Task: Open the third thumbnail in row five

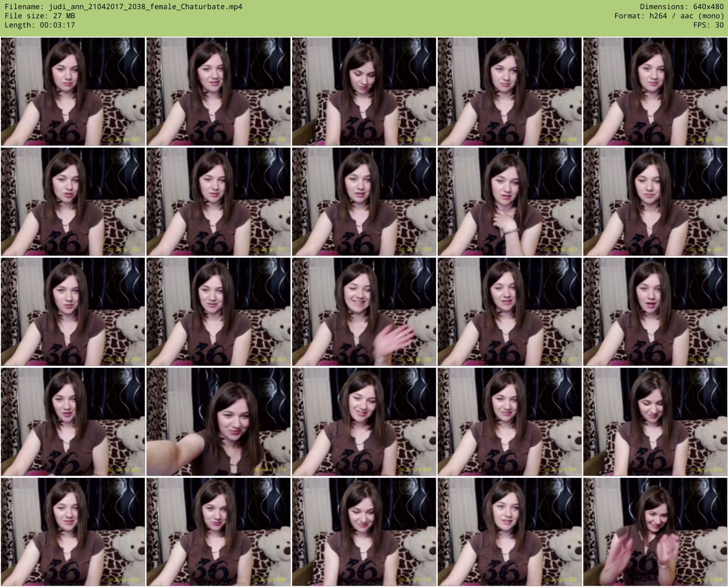Action: click(364, 532)
